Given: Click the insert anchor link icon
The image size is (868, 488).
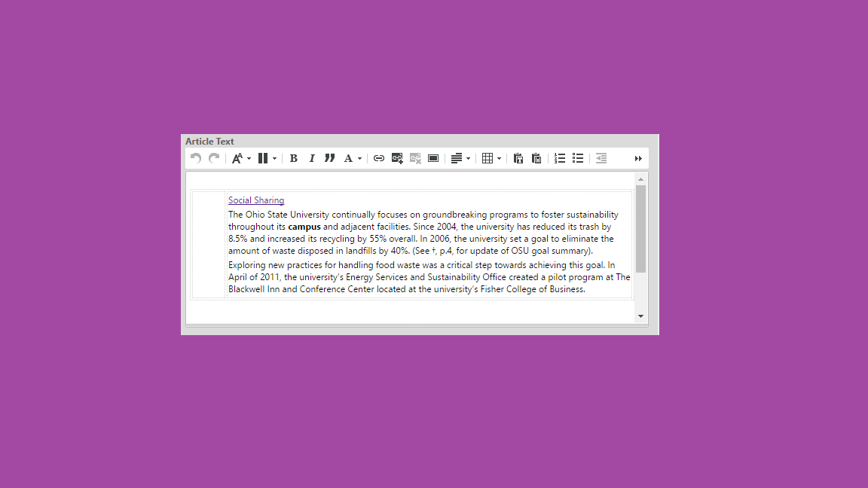Looking at the screenshot, I should [397, 158].
